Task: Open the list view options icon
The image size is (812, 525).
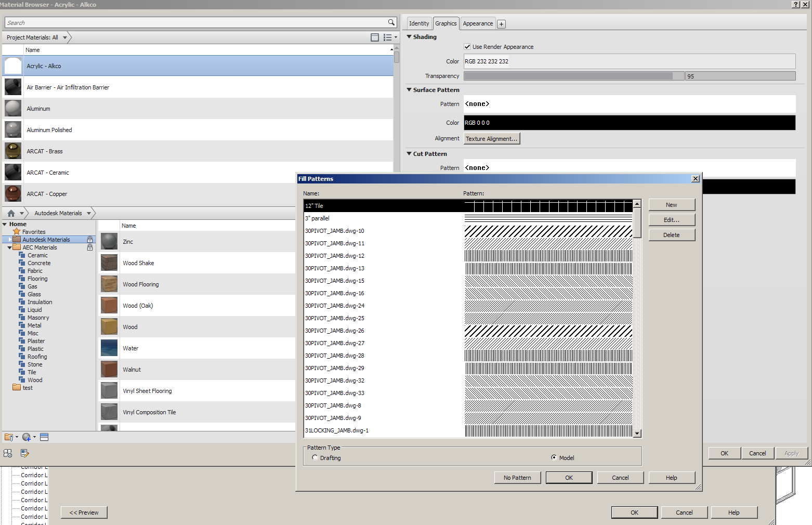Action: pos(390,37)
